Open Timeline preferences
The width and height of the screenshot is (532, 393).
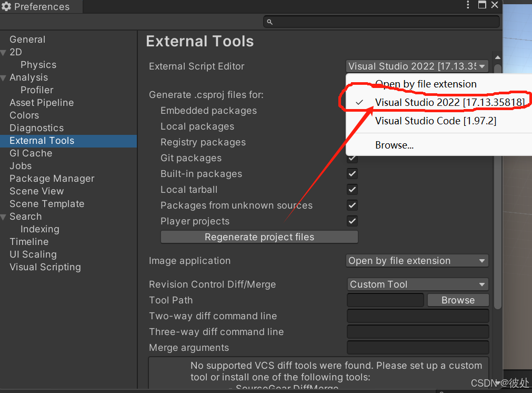click(x=29, y=242)
